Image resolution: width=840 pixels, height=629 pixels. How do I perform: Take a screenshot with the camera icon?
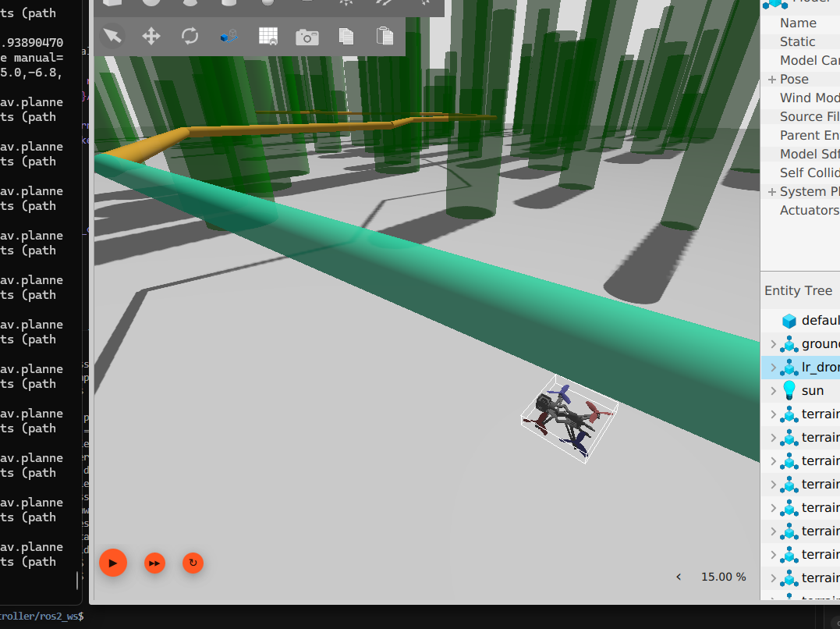coord(307,36)
